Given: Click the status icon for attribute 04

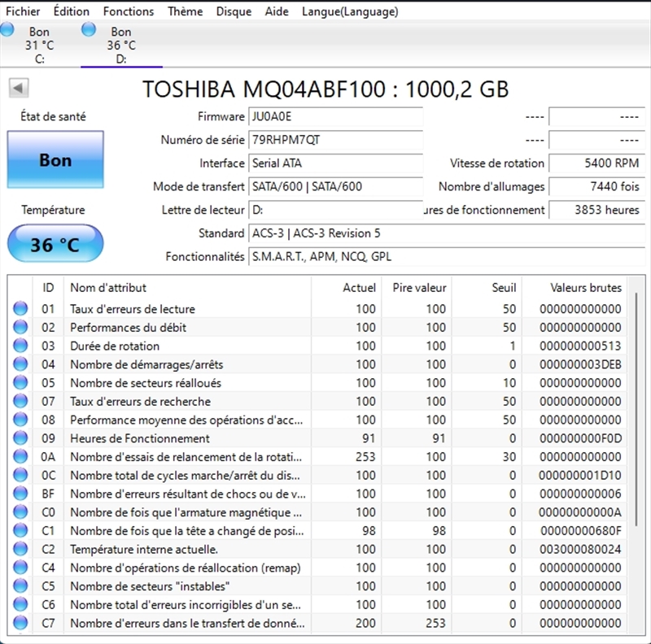Looking at the screenshot, I should point(20,364).
